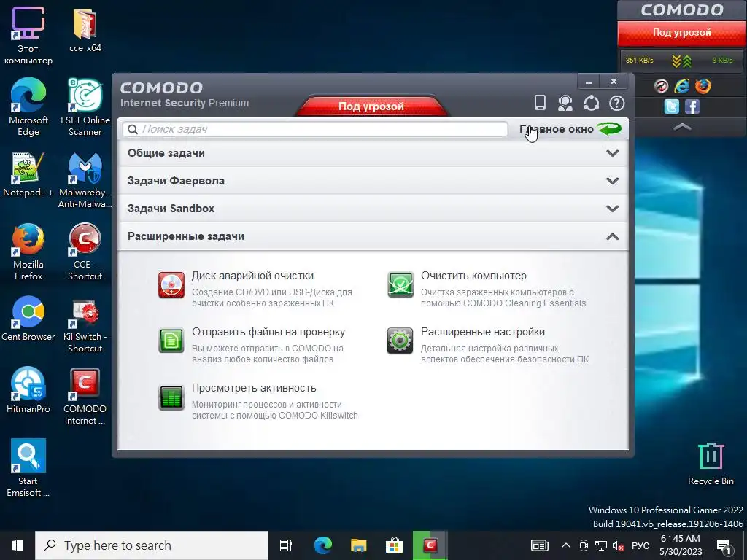Open Просмотреть активность task link
The width and height of the screenshot is (747, 560).
pyautogui.click(x=254, y=388)
